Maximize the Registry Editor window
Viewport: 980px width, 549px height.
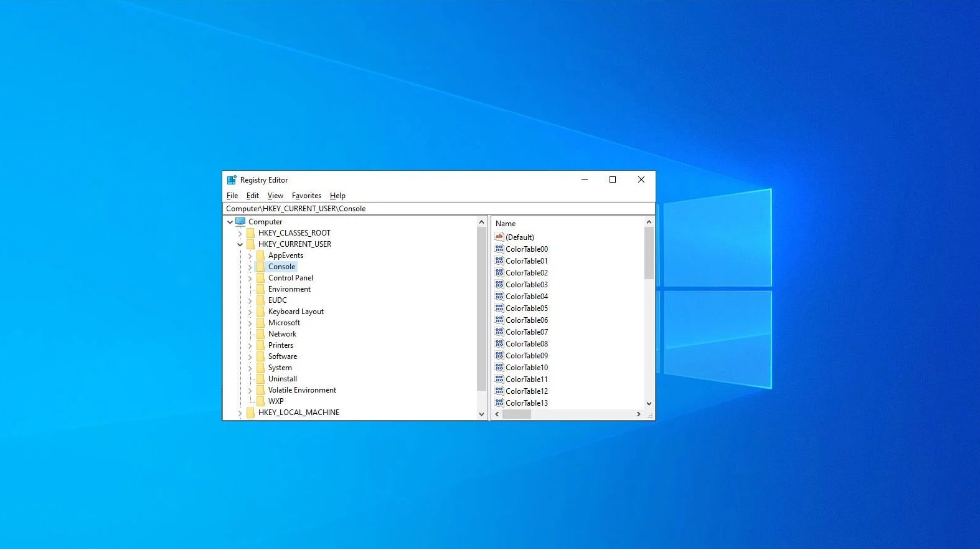[x=613, y=179]
